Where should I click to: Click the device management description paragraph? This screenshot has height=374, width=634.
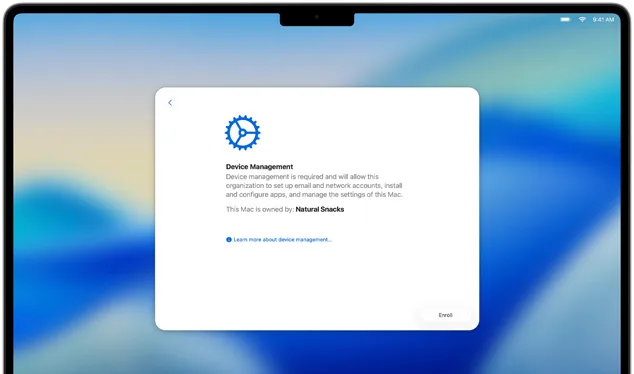[x=314, y=186]
